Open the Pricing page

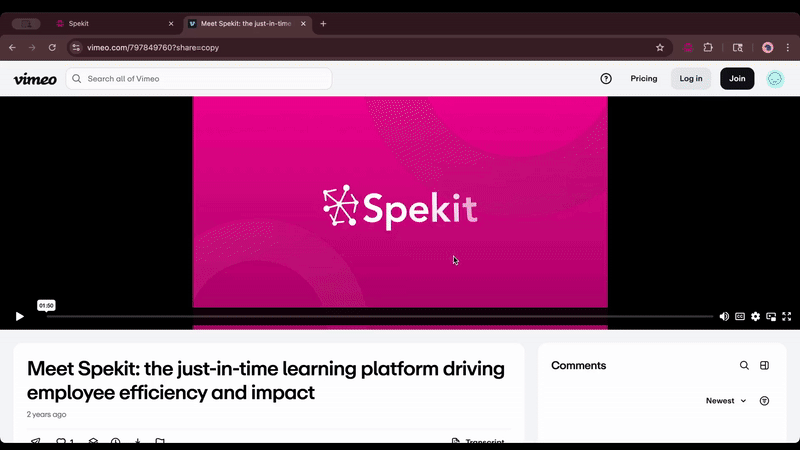(644, 79)
